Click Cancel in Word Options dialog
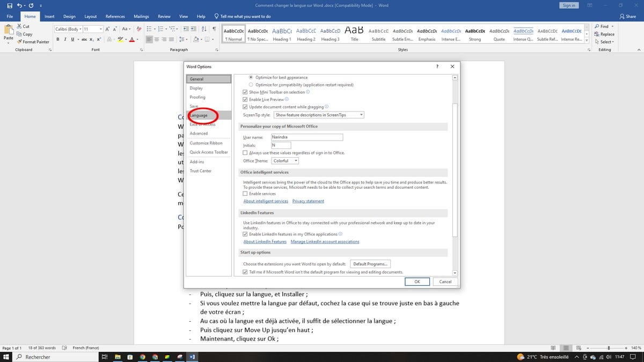Screen dimensions: 644x362 click(445, 282)
